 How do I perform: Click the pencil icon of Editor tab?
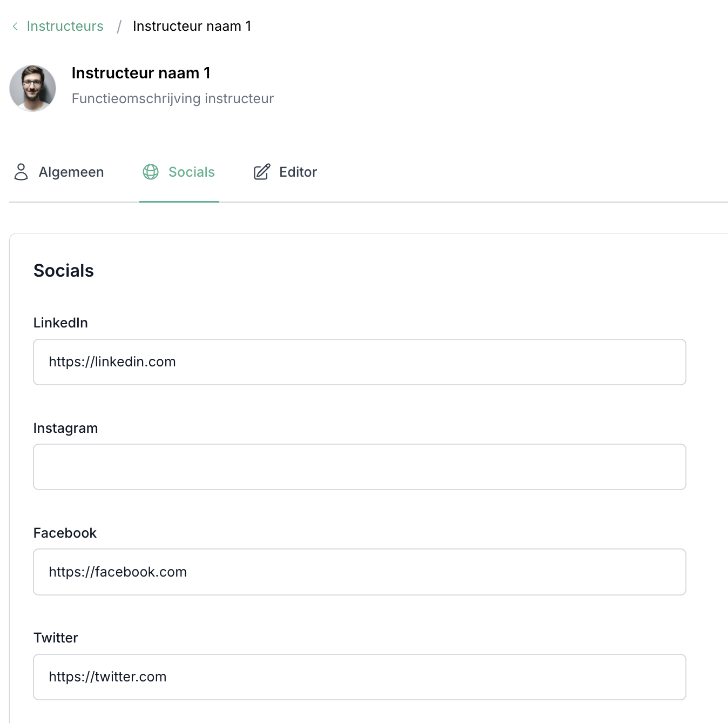262,172
